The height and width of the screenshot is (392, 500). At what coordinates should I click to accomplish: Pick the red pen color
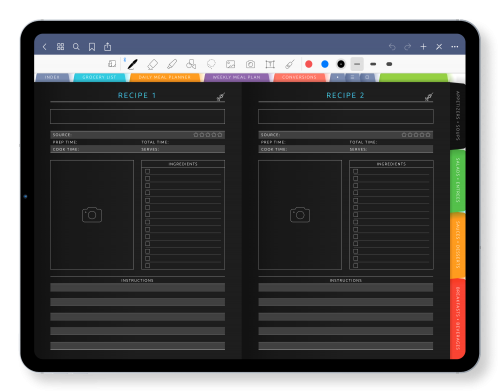click(x=309, y=64)
